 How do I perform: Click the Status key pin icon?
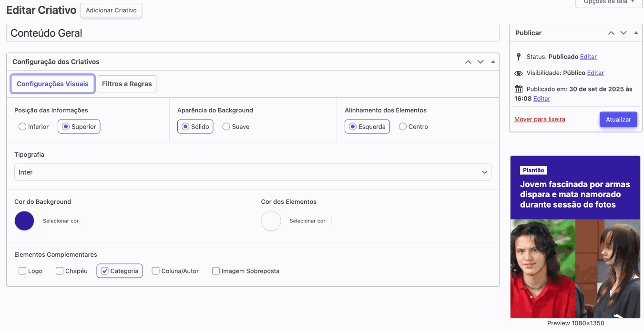[519, 57]
